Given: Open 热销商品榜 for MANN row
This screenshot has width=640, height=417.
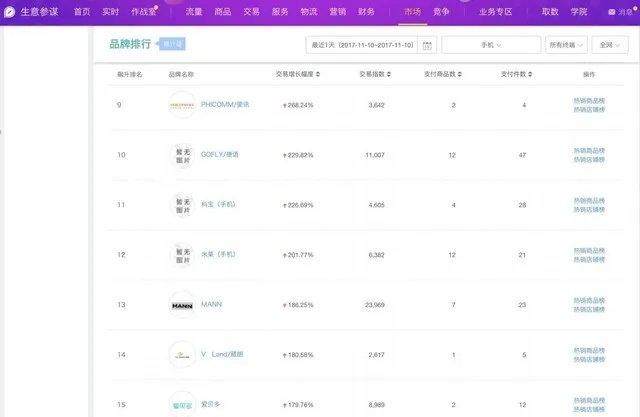Looking at the screenshot, I should (589, 300).
